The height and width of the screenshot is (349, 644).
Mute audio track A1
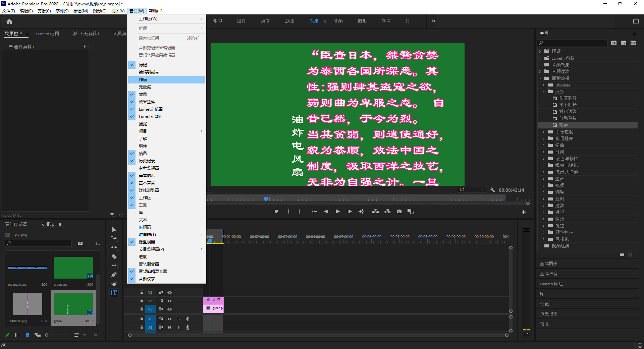169,319
